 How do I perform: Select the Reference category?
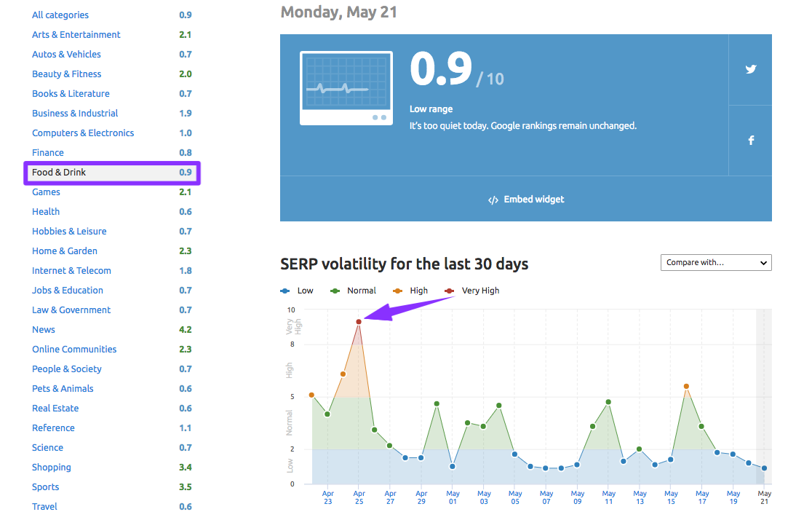coord(53,429)
